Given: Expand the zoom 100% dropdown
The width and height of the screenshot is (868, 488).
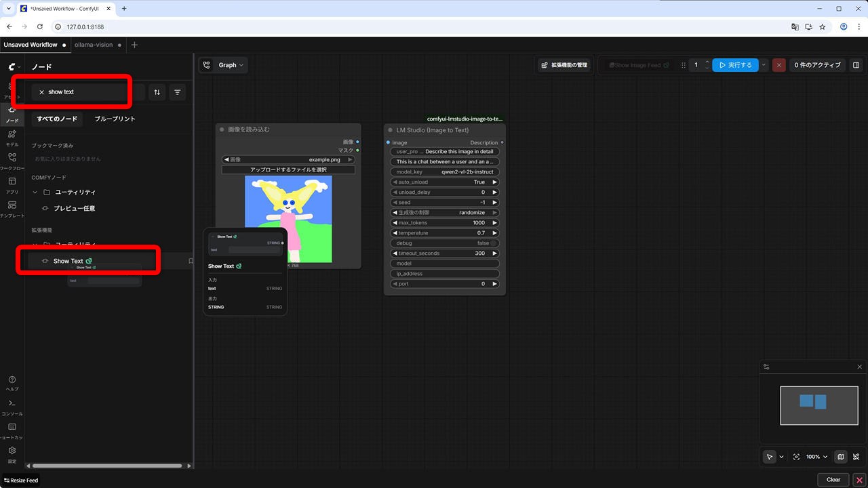Looking at the screenshot, I should (816, 457).
